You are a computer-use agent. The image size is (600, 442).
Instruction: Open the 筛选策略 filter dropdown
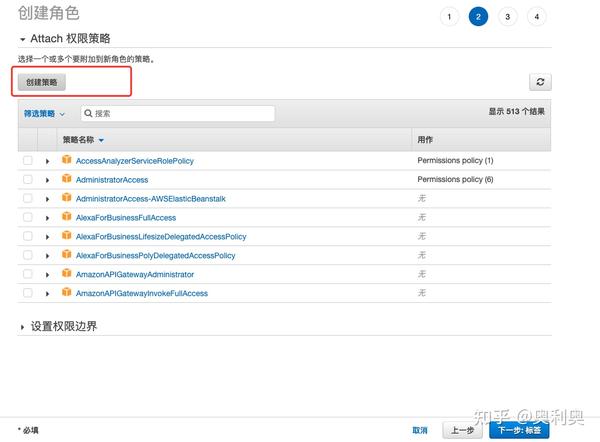[x=44, y=114]
